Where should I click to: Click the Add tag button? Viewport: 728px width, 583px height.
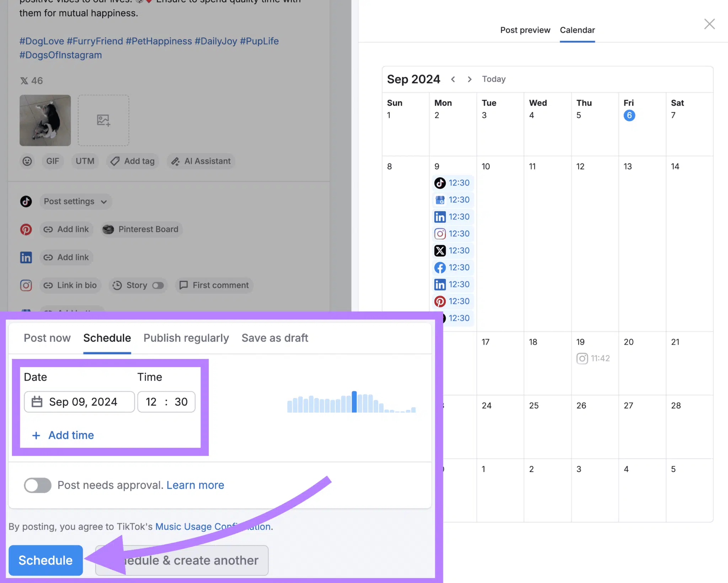click(x=133, y=161)
